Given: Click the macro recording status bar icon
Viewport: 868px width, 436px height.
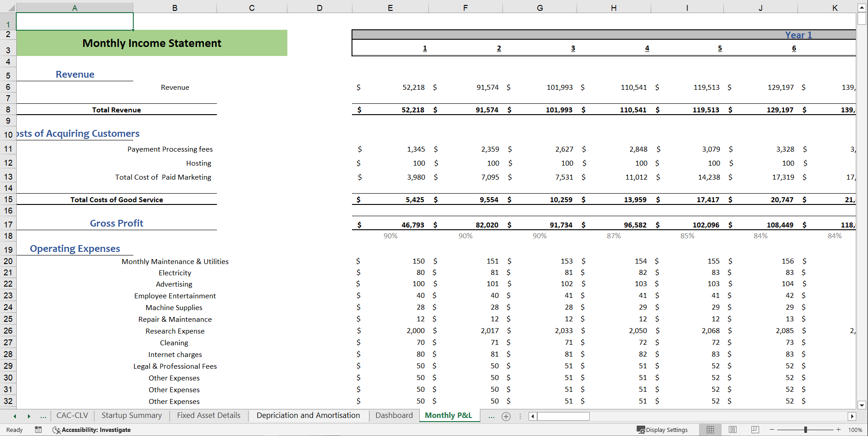Looking at the screenshot, I should [x=38, y=430].
